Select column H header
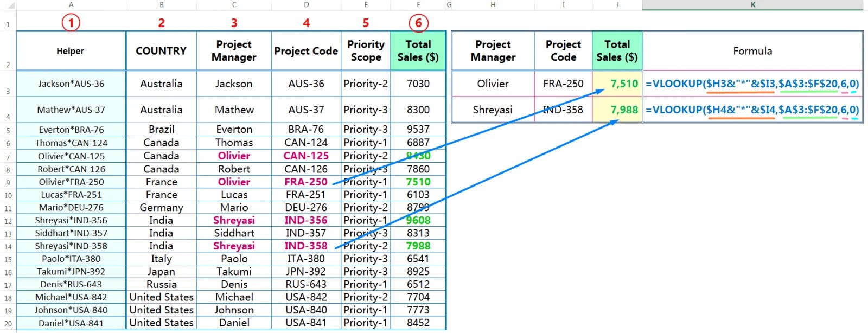Viewport: 868px width, 333px height. click(493, 4)
